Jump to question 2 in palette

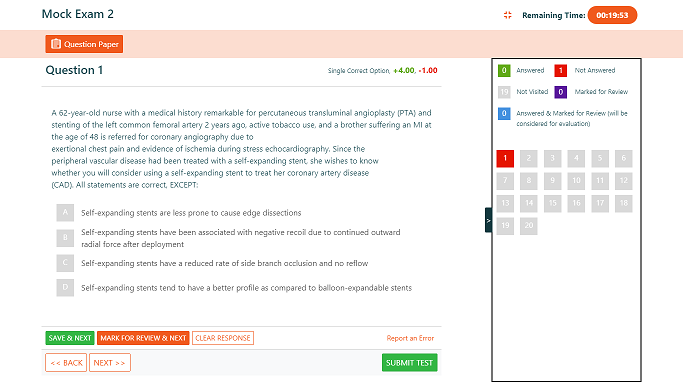[x=529, y=158]
